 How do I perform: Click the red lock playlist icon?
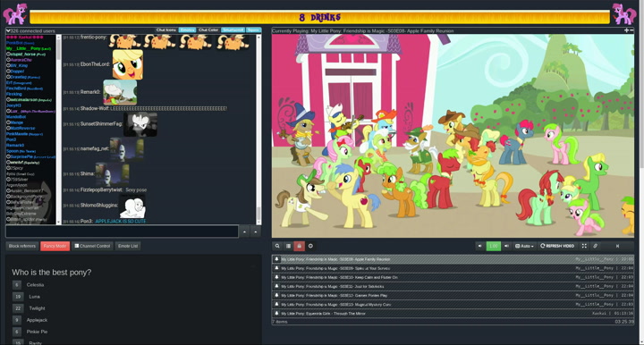(300, 246)
